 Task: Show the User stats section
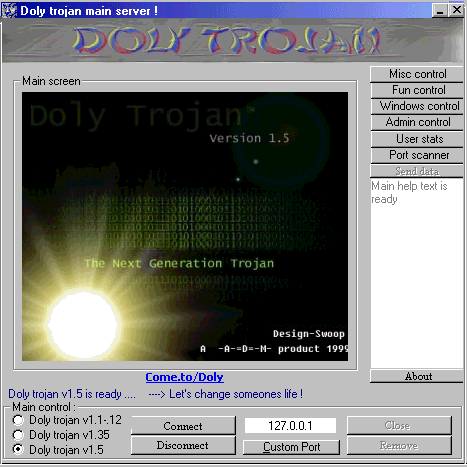[x=417, y=139]
